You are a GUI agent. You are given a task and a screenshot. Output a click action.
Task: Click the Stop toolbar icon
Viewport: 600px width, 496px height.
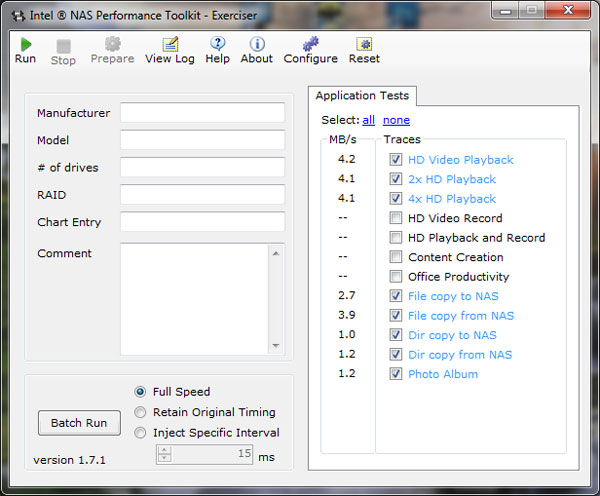pyautogui.click(x=64, y=46)
